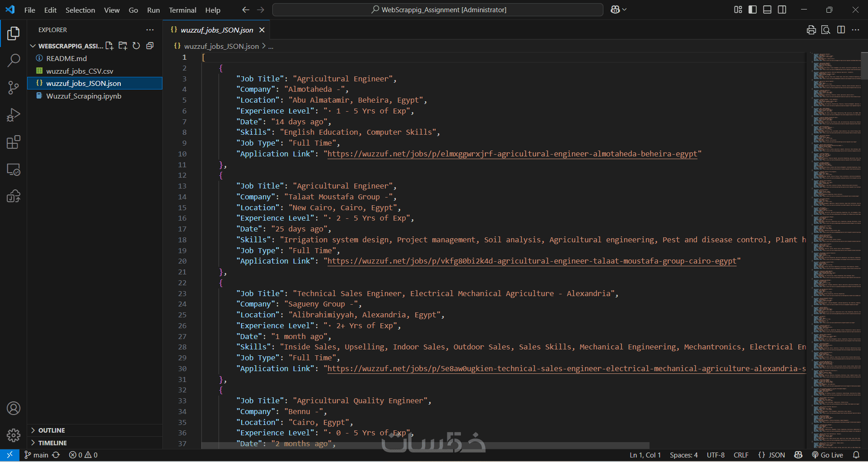This screenshot has height=462, width=868.
Task: Open Explorer views and more actions menu
Action: tap(150, 30)
